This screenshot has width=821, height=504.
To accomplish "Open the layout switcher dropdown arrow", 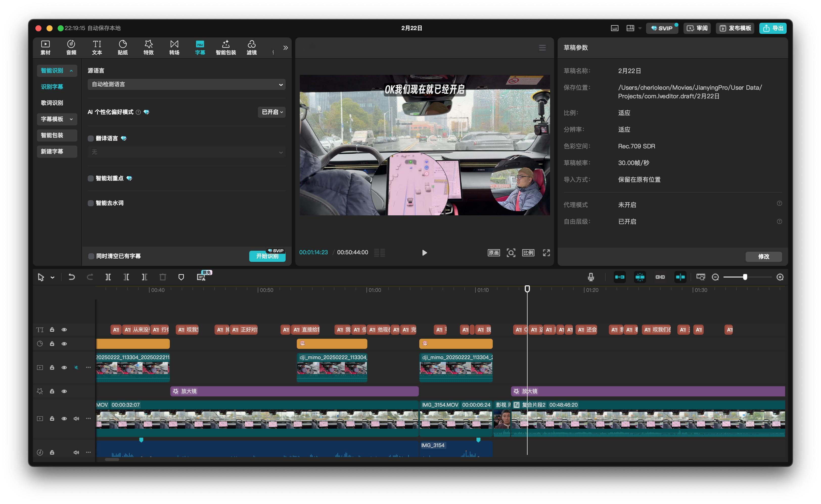I will 640,28.
